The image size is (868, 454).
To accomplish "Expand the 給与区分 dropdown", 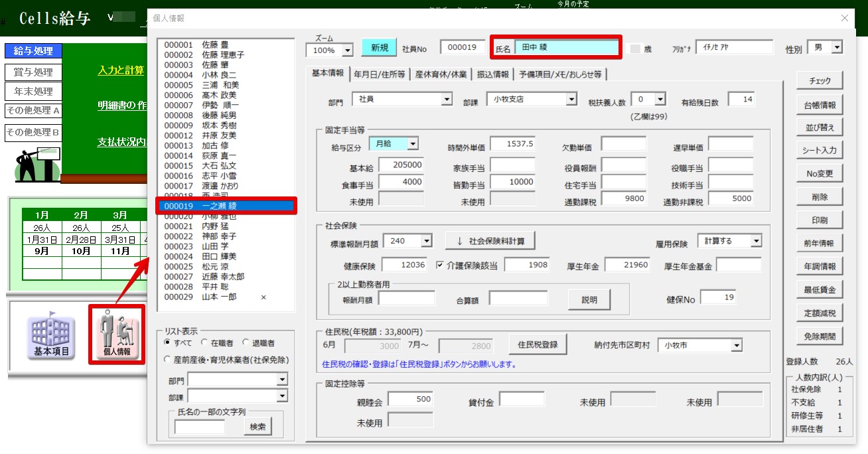I will (x=412, y=143).
